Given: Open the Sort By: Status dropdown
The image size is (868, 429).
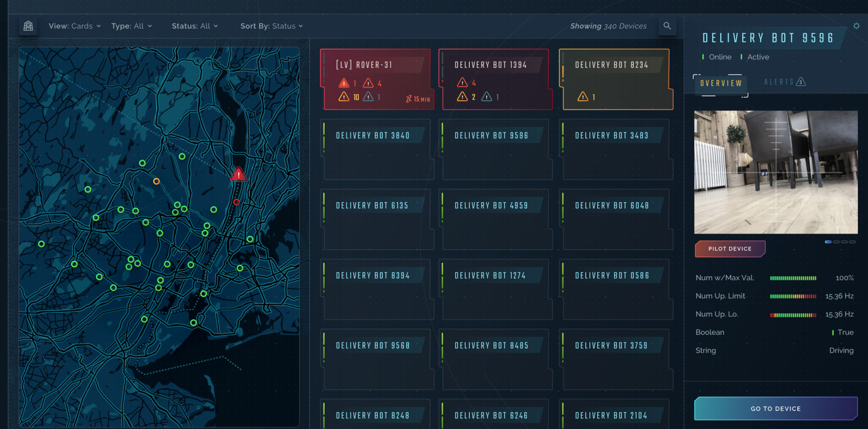Looking at the screenshot, I should pyautogui.click(x=272, y=26).
